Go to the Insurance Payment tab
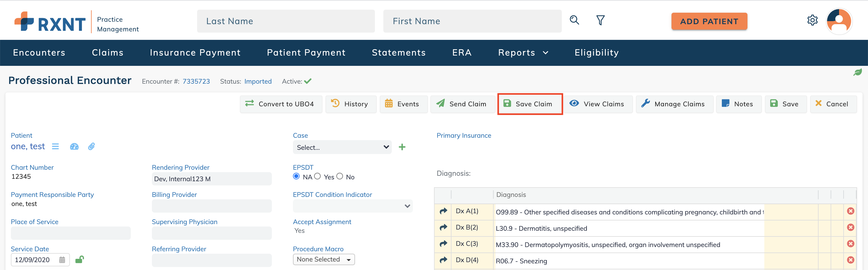Viewport: 868px width, 270px height. (195, 53)
